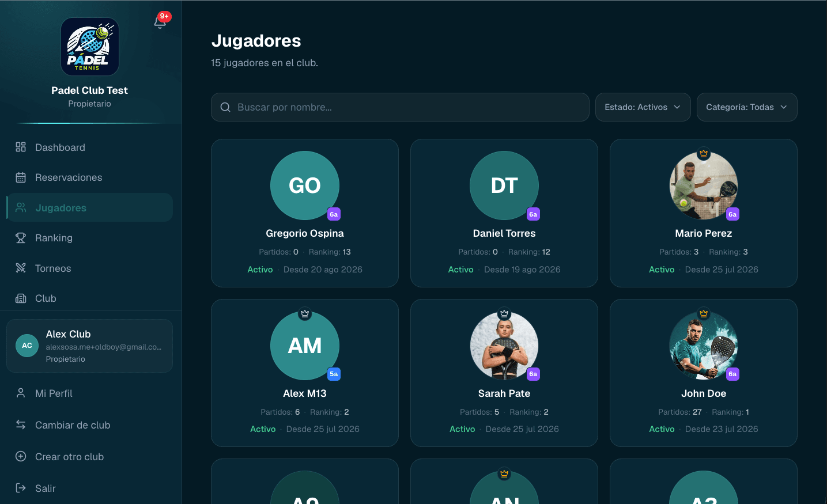Viewport: 827px width, 504px height.
Task: Click the '15 jugadores en el club.' text
Action: pyautogui.click(x=265, y=63)
